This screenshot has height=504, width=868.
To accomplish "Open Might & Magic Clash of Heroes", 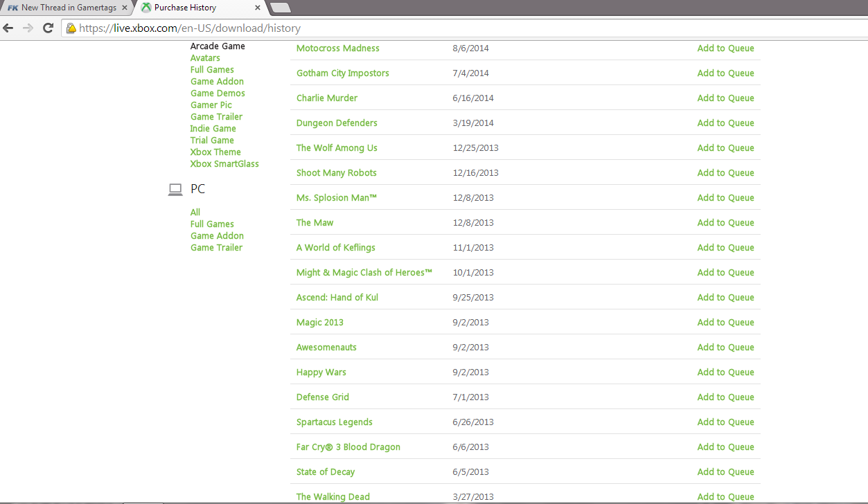I will [364, 273].
